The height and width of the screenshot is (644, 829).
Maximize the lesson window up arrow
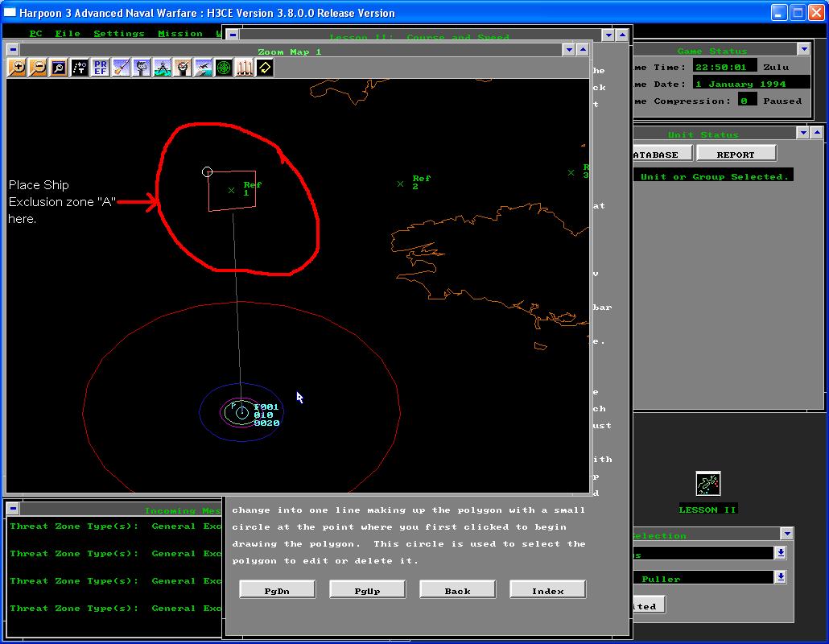622,35
